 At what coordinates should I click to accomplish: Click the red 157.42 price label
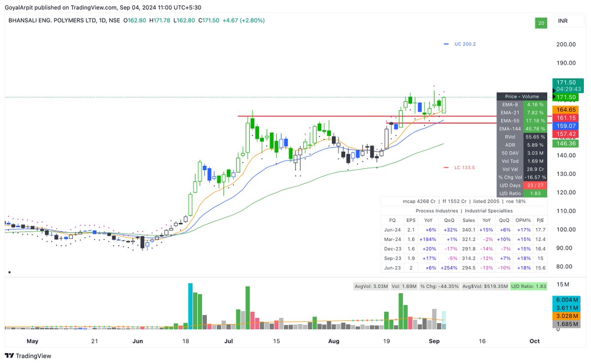click(x=566, y=134)
